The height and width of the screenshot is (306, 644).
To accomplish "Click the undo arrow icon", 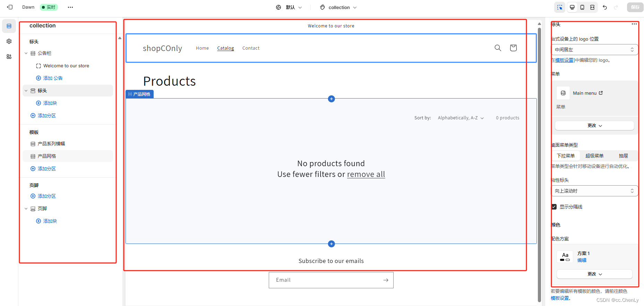I will [605, 7].
